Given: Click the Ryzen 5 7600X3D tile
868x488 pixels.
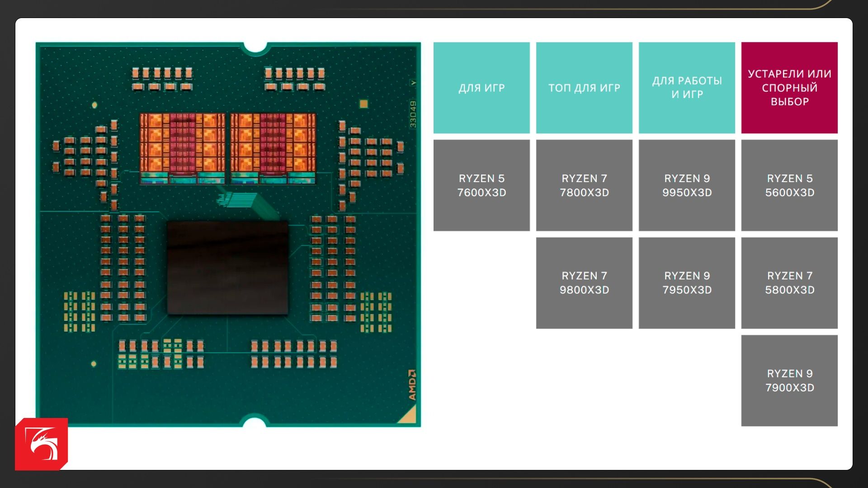Looking at the screenshot, I should point(481,185).
